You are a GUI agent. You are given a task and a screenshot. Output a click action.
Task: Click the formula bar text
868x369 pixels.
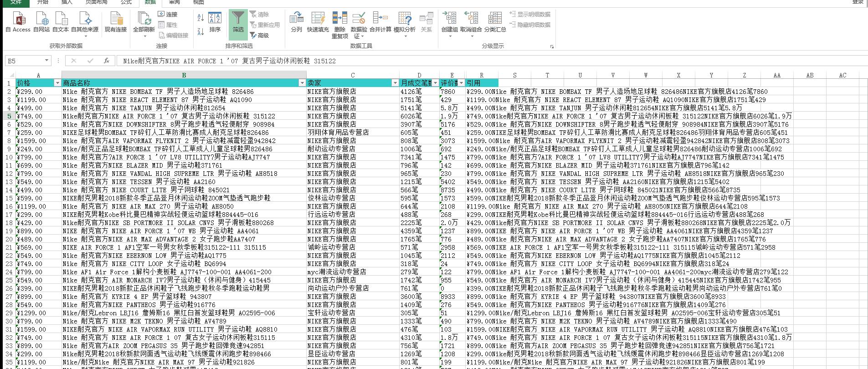pyautogui.click(x=229, y=61)
